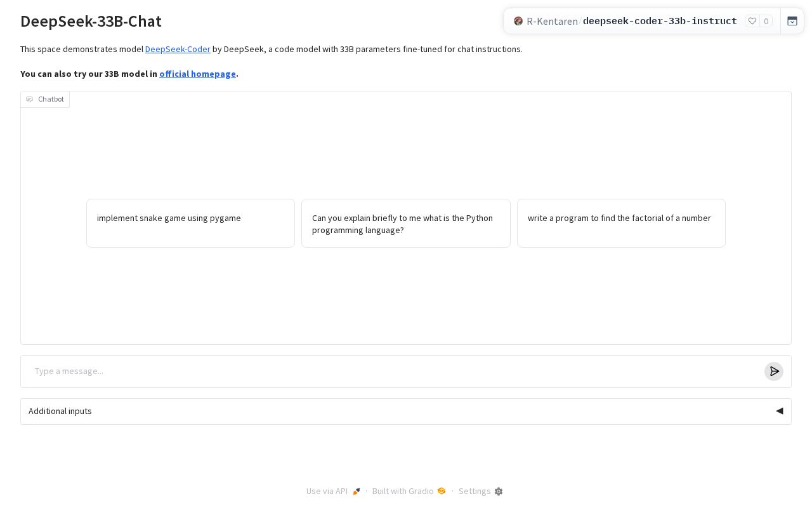
Task: Open the deepseek-coder-33b-instruct space link
Action: (660, 21)
